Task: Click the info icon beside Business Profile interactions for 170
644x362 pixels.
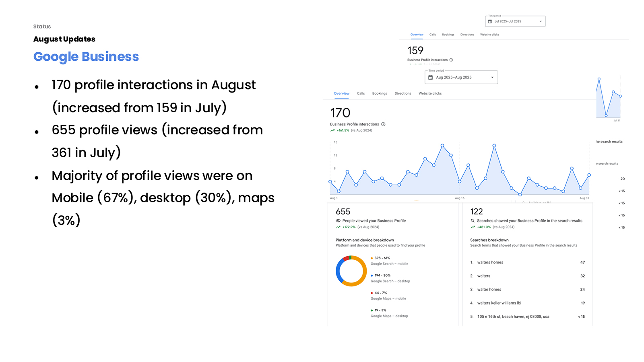Action: click(x=383, y=124)
